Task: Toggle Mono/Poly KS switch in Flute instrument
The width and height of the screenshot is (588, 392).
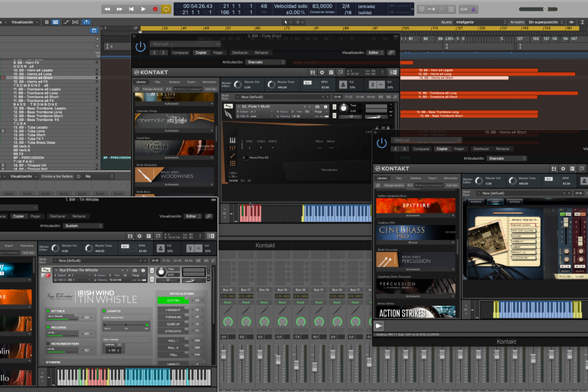Action: coord(244,158)
